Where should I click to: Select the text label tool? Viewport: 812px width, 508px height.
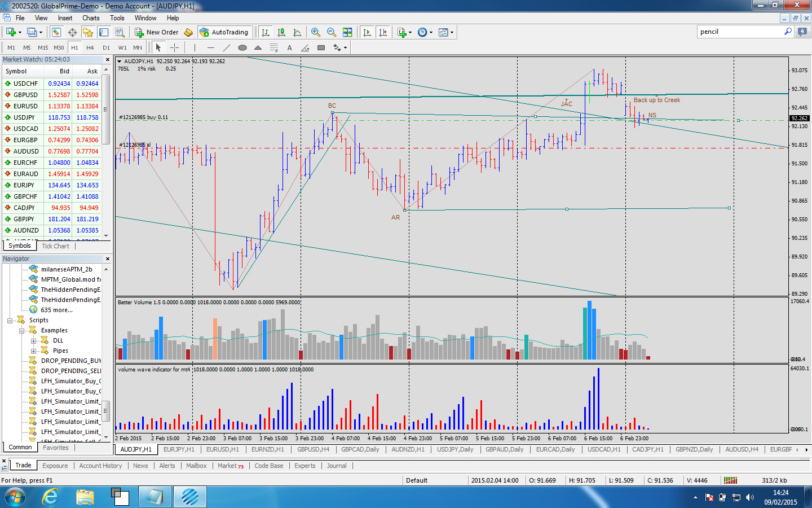click(289, 47)
